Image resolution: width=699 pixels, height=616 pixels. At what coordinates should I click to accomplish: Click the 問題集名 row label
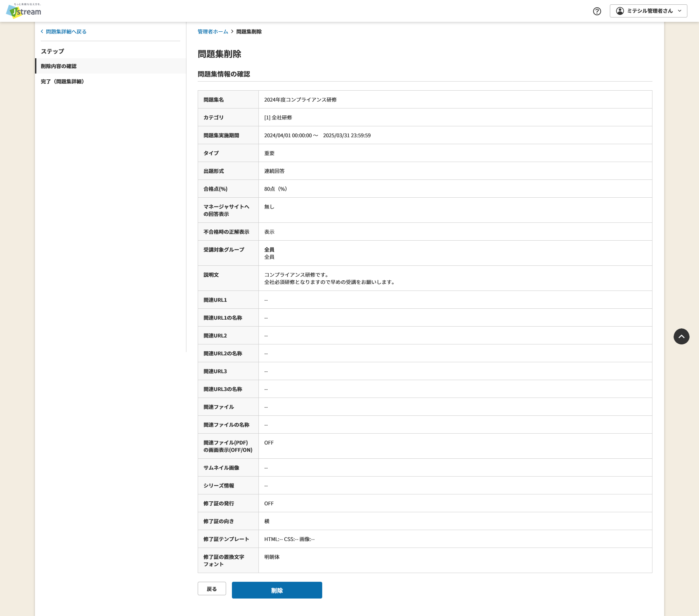point(214,100)
